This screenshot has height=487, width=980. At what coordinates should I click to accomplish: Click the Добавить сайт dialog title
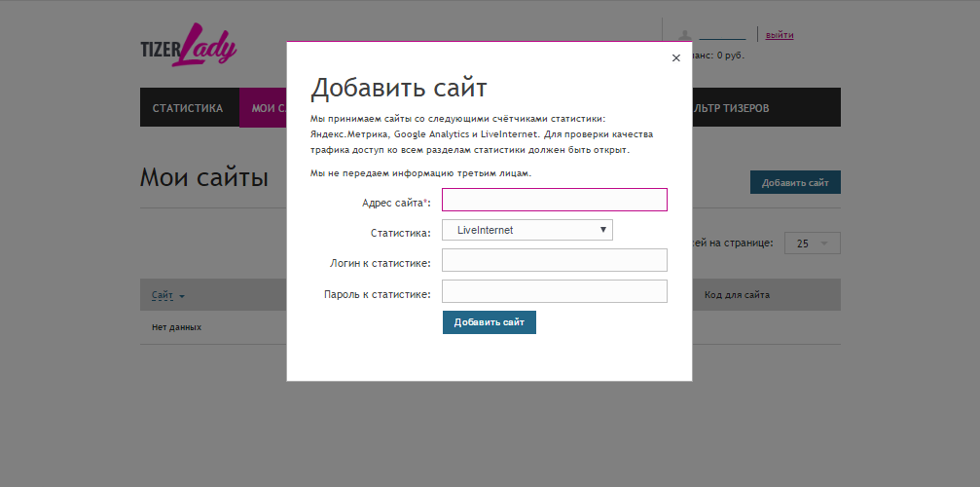point(399,88)
